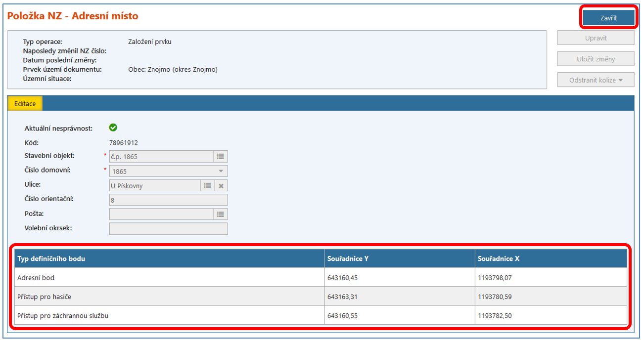The height and width of the screenshot is (342, 644).
Task: Click the Upravit button
Action: pyautogui.click(x=596, y=38)
